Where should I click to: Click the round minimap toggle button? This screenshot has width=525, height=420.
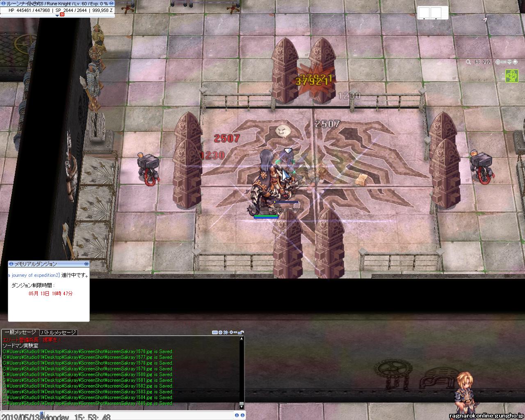[x=515, y=62]
